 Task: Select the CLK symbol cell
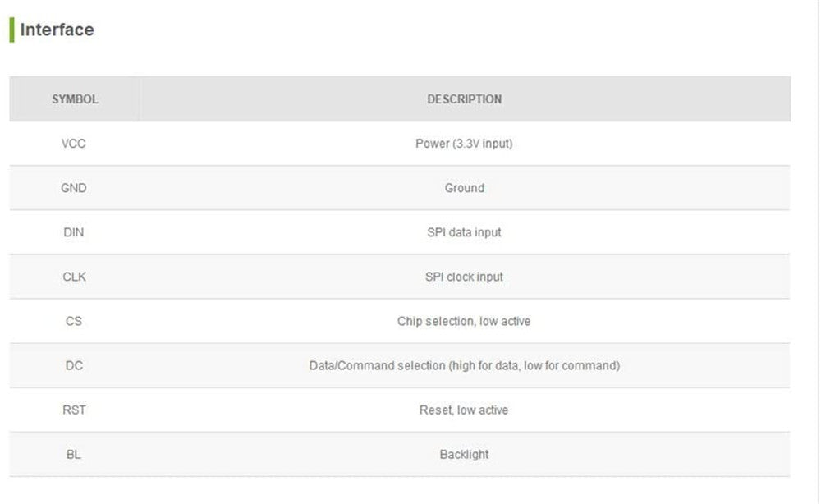(x=74, y=277)
